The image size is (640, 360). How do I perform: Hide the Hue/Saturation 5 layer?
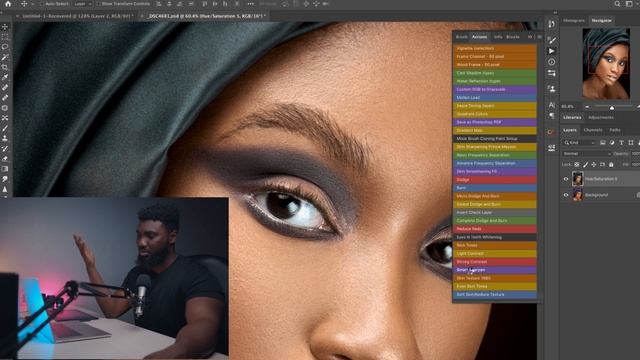point(566,179)
